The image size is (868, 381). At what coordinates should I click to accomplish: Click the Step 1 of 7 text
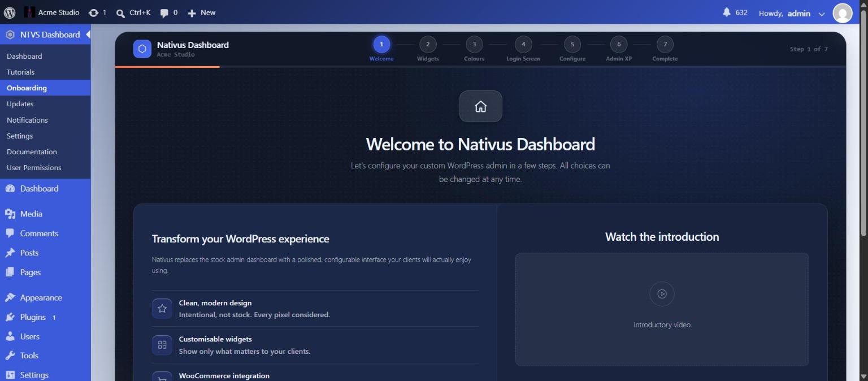click(809, 49)
